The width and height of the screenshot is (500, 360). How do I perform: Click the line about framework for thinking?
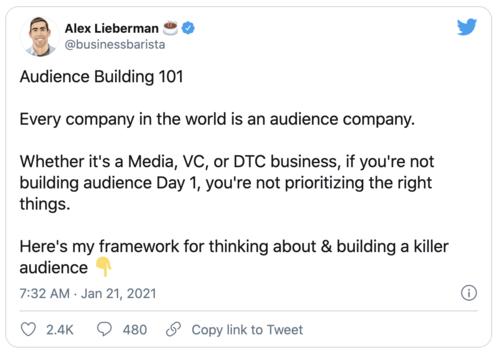pos(234,257)
